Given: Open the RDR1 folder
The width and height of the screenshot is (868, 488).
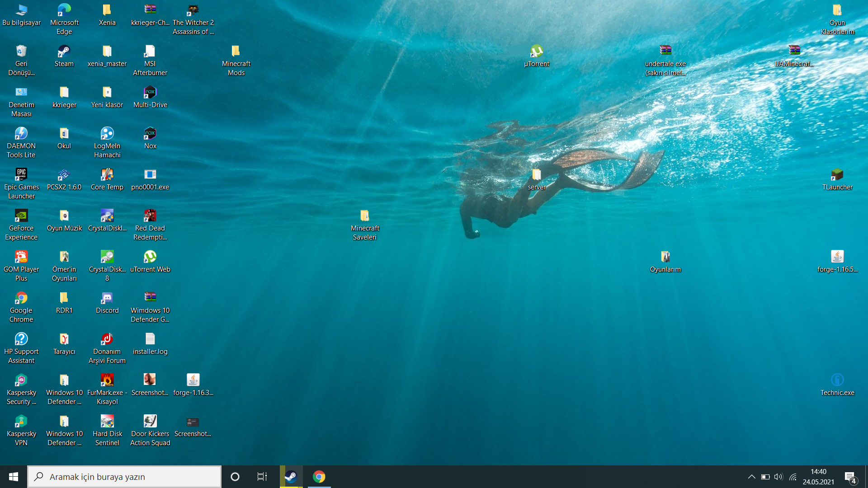Looking at the screenshot, I should (64, 303).
